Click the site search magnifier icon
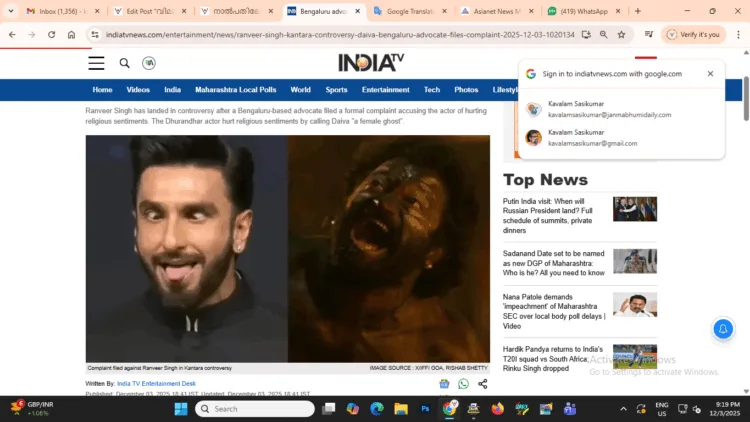The width and height of the screenshot is (750, 422). [125, 63]
